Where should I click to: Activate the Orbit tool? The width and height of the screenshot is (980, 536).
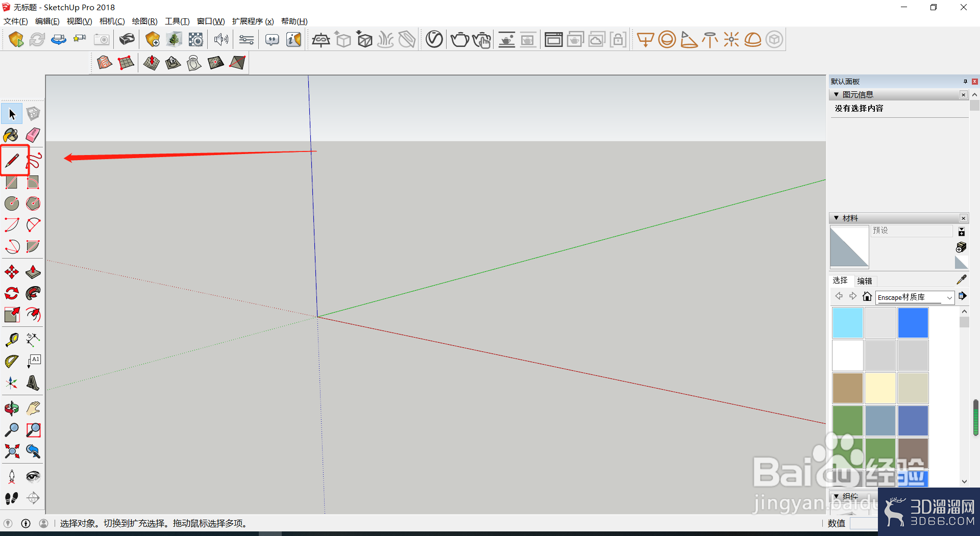pyautogui.click(x=12, y=408)
